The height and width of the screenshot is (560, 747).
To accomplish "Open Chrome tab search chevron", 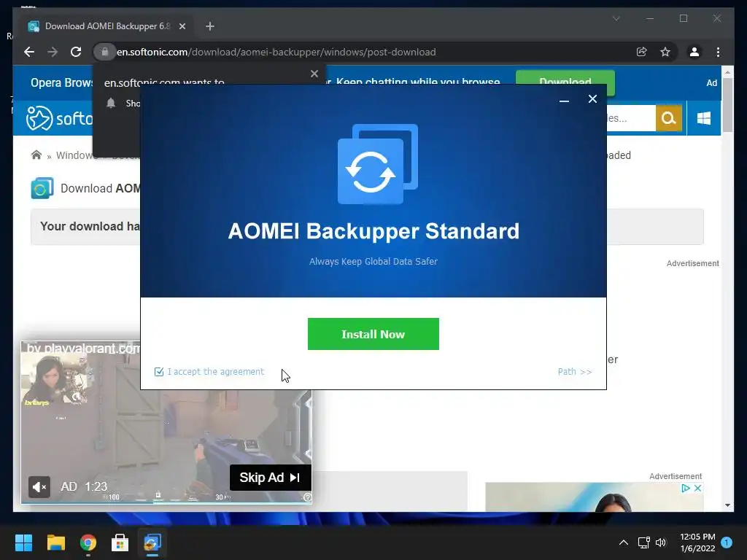I will click(616, 18).
